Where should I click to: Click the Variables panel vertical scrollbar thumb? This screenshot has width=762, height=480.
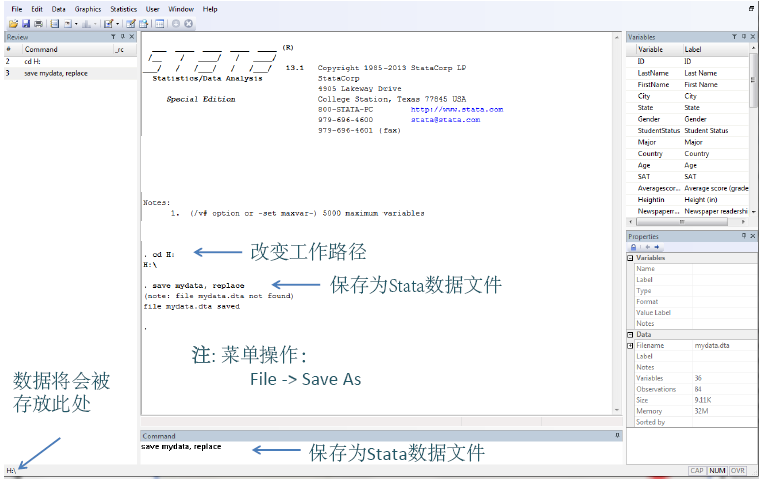[x=753, y=80]
